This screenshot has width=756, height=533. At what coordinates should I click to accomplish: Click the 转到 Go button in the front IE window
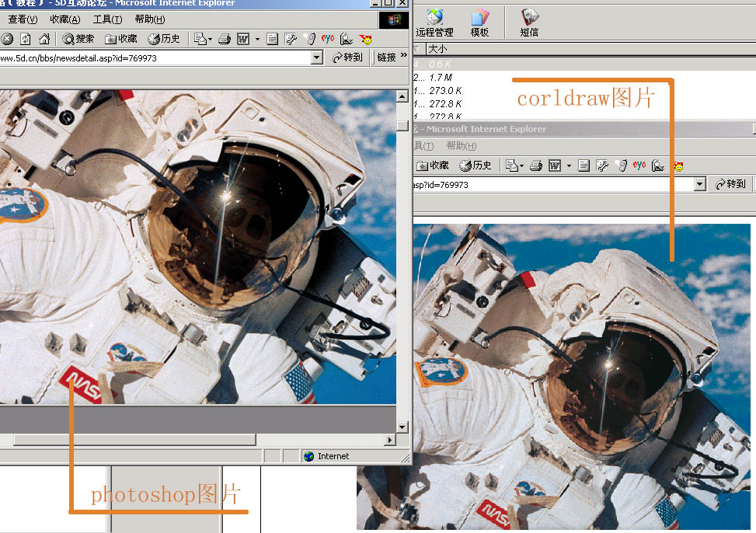pos(347,57)
